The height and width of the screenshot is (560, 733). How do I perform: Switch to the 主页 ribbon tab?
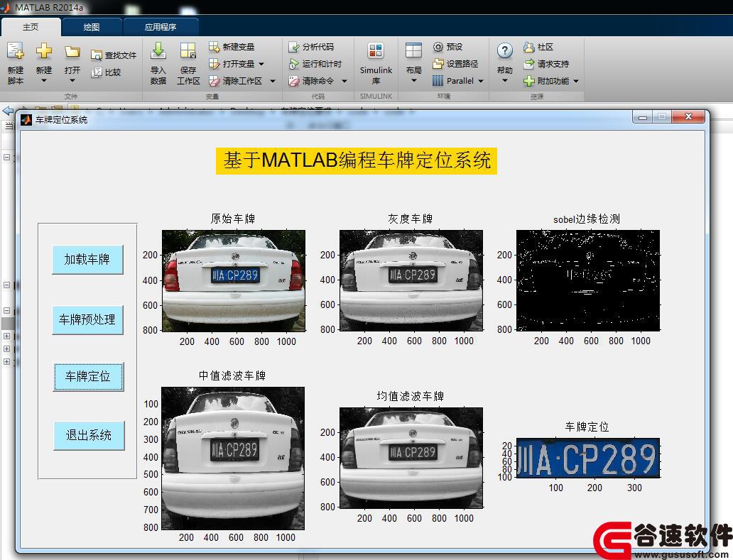click(31, 27)
